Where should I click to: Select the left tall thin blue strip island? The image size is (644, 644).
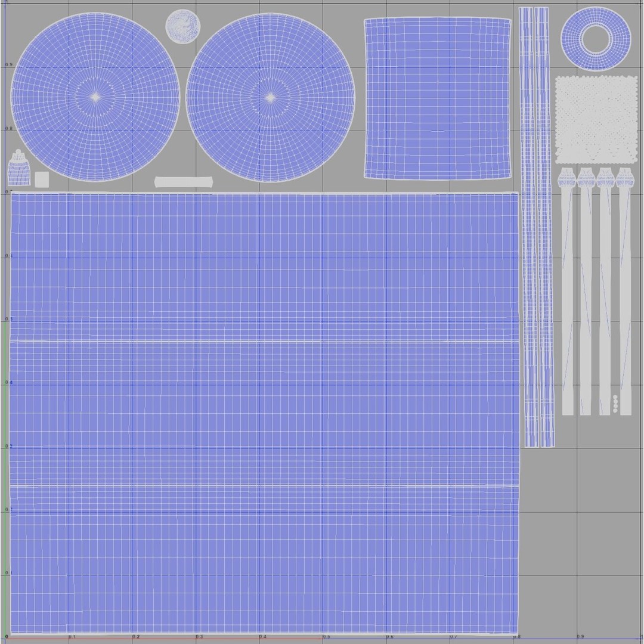[530, 227]
